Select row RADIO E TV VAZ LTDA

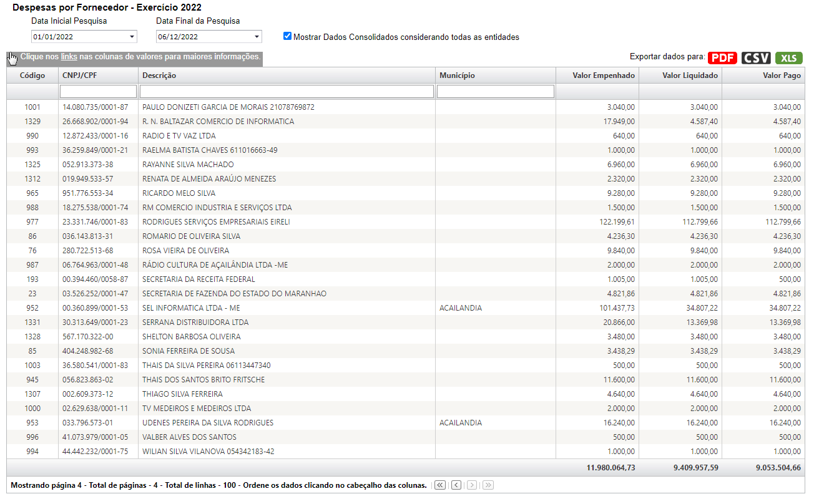point(406,136)
